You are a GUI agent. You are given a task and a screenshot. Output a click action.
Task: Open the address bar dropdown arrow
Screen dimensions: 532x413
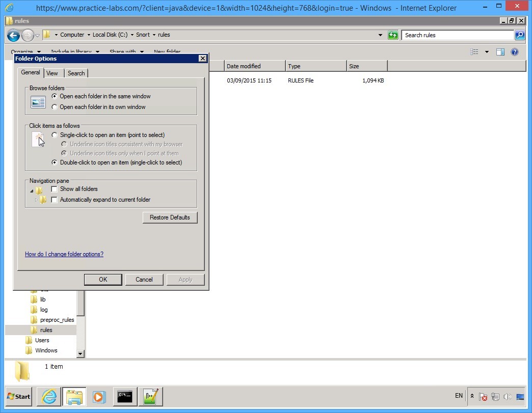380,35
